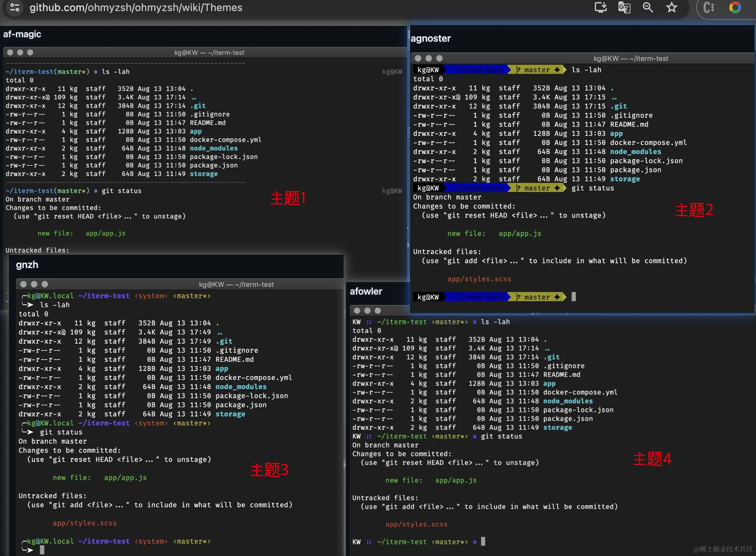Click README.md in the af-magic terminal
This screenshot has width=756, height=556.
click(208, 123)
